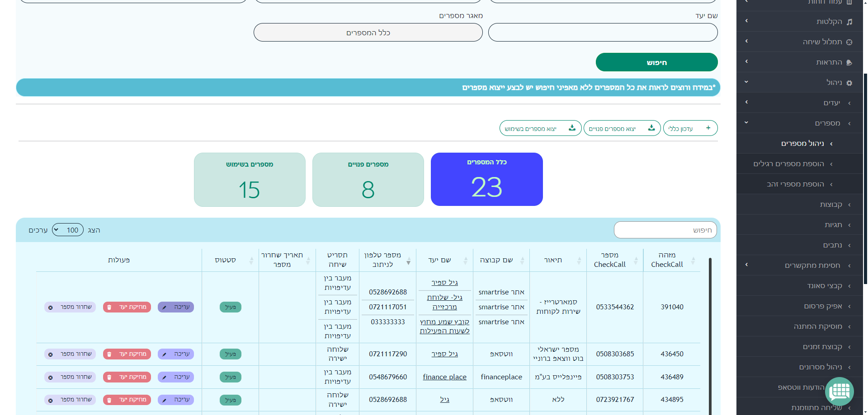Click the שם יעד input field
Screen dimensions: 868x415
click(603, 33)
